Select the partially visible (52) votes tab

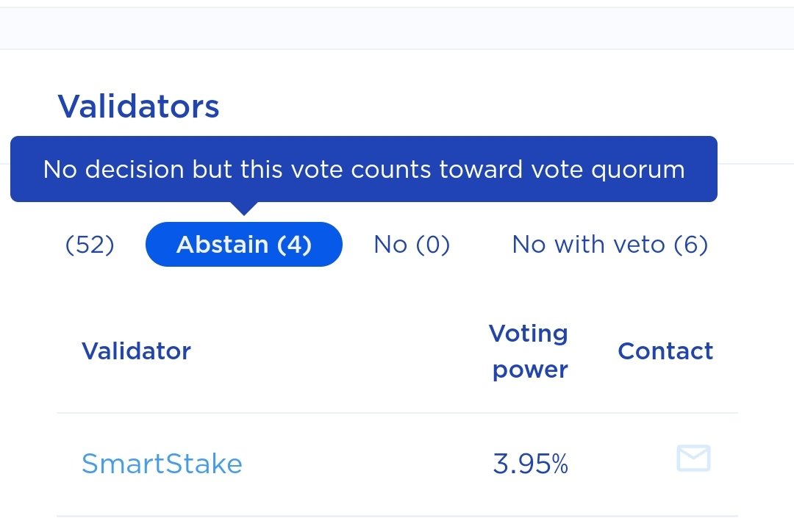coord(90,244)
